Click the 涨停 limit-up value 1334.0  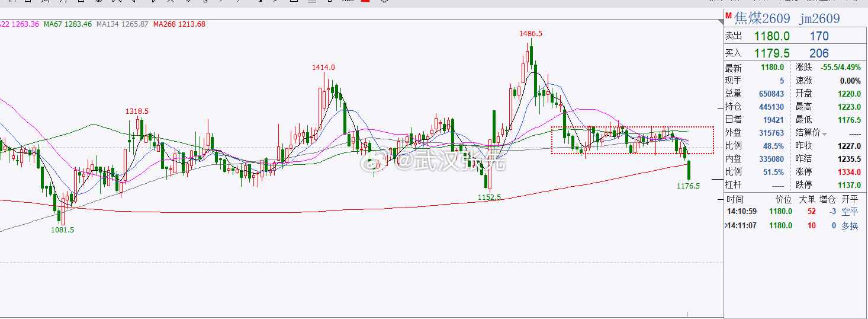coord(849,172)
